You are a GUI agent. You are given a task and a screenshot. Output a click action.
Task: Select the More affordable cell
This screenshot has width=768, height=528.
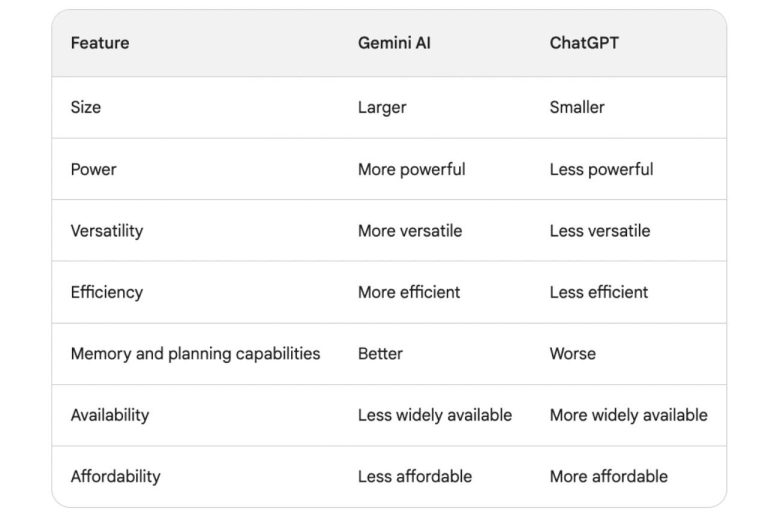(x=609, y=477)
